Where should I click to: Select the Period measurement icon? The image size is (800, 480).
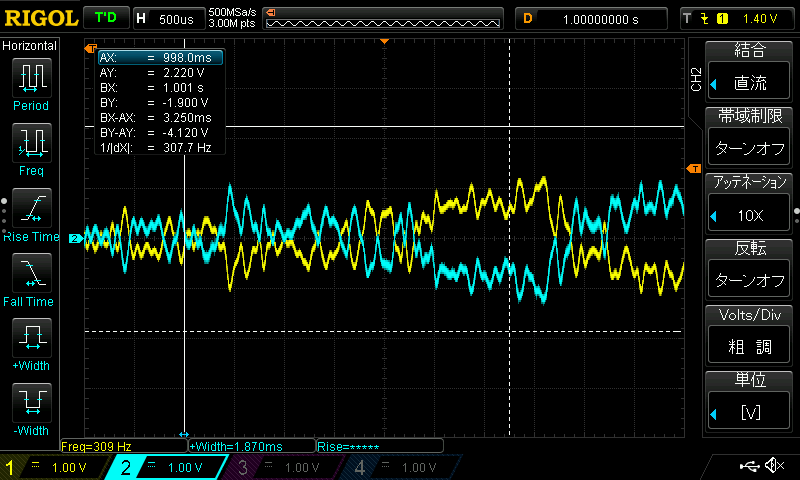[x=32, y=78]
